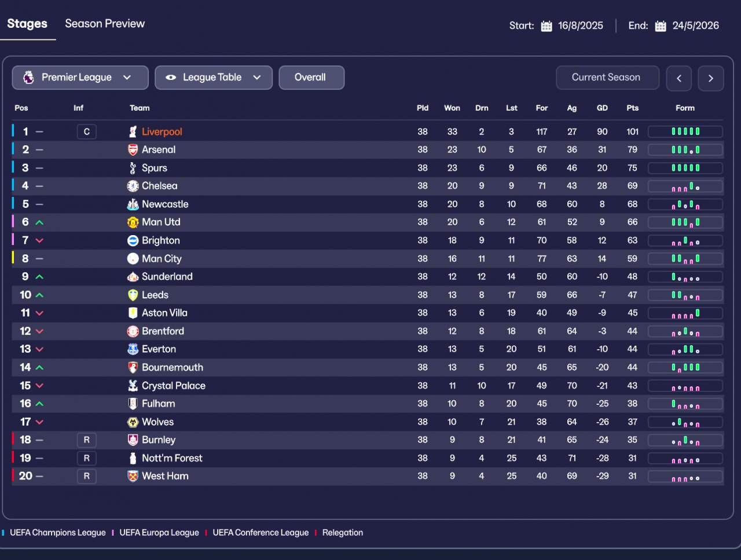The height and width of the screenshot is (560, 741).
Task: Click the West Ham crest icon
Action: click(133, 476)
